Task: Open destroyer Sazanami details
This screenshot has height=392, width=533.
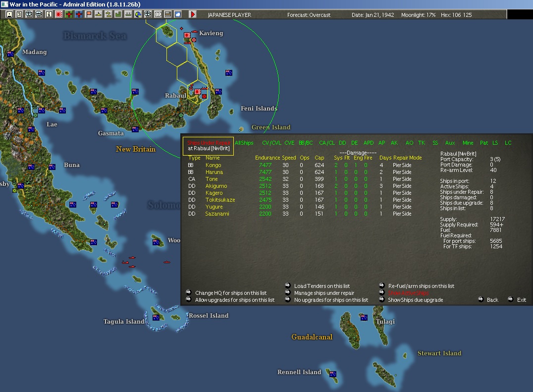Action: coord(217,214)
